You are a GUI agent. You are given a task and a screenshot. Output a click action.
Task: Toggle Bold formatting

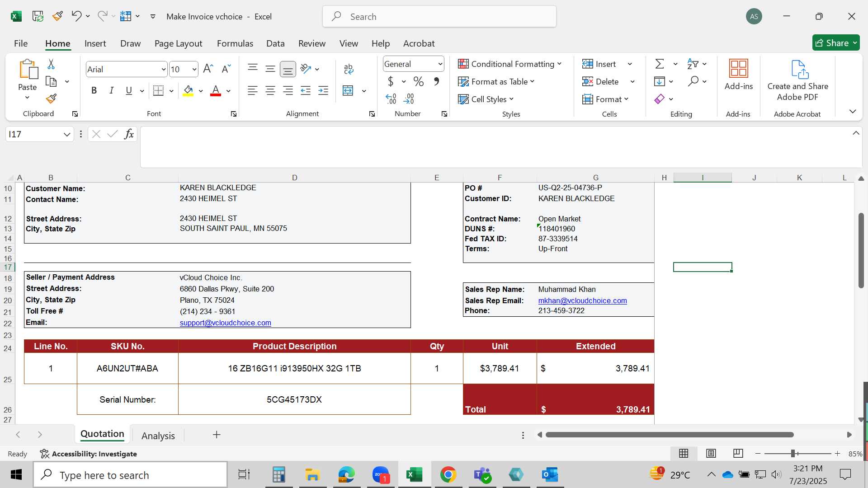pos(94,91)
